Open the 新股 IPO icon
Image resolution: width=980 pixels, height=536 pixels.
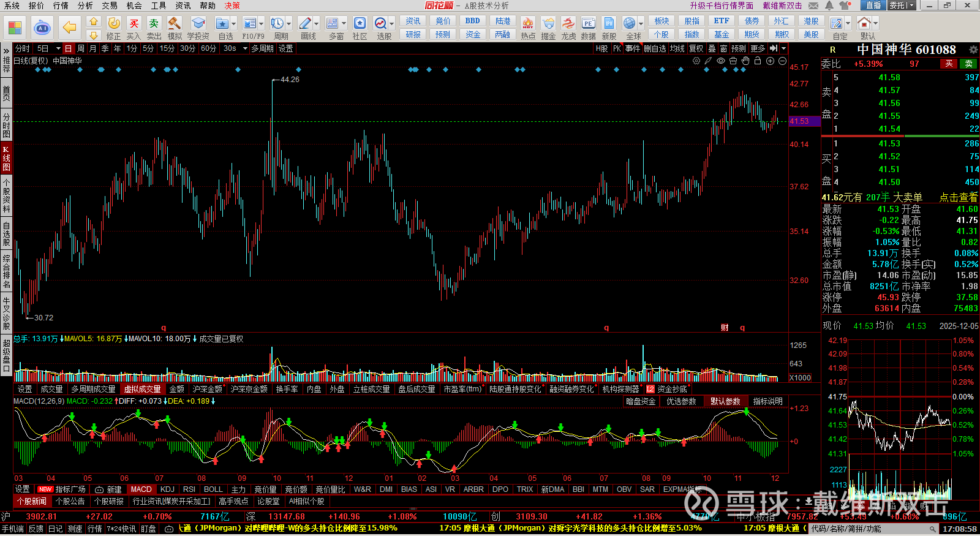point(609,25)
